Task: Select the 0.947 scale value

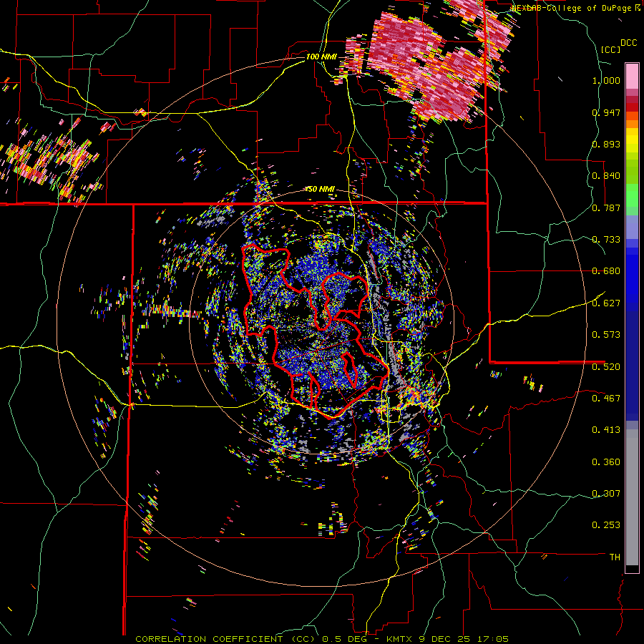Action: tap(606, 112)
